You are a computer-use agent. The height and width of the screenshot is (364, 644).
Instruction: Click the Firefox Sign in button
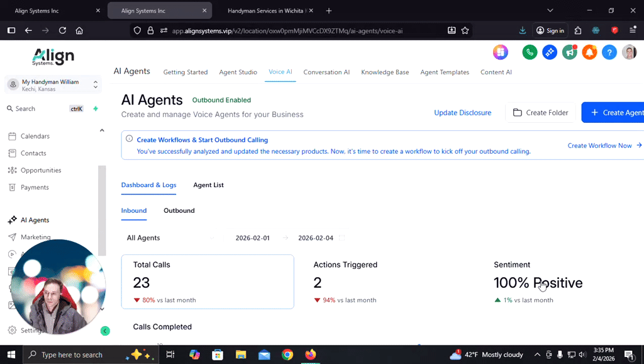coord(550,30)
